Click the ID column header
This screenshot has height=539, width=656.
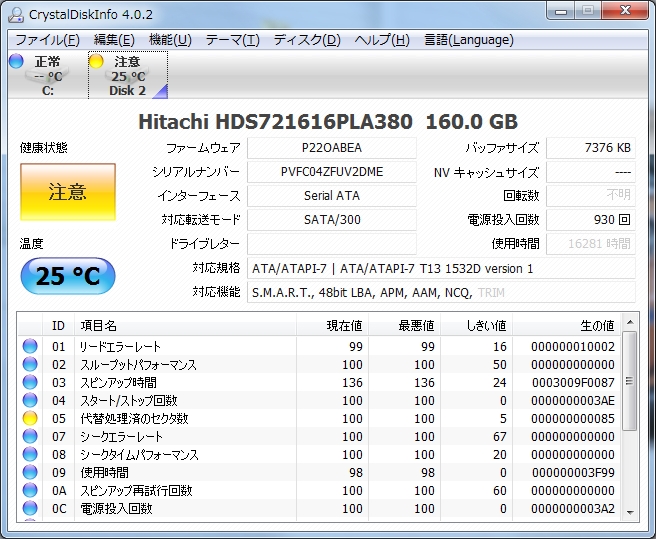click(58, 325)
